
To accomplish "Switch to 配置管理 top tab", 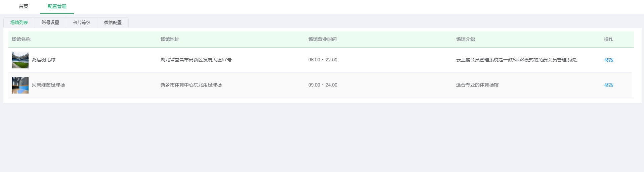I will [57, 6].
